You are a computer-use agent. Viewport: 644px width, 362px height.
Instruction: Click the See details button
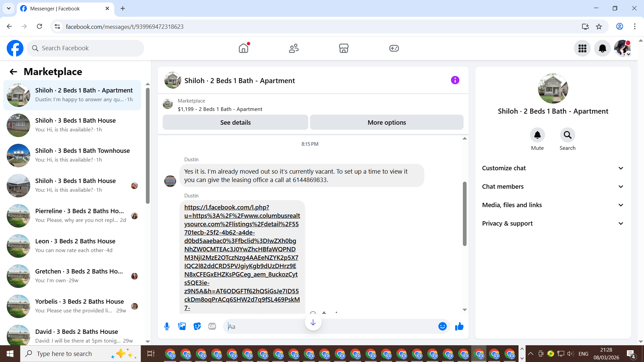point(235,122)
